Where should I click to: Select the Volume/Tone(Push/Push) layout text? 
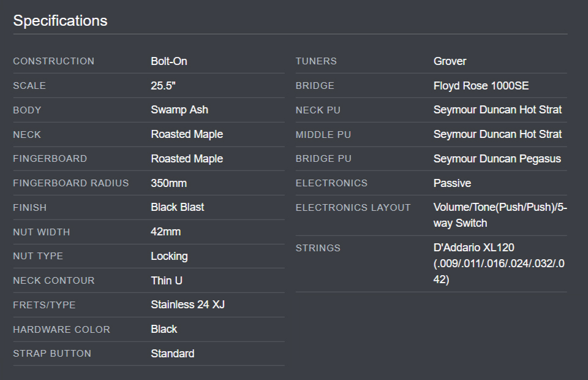click(495, 207)
